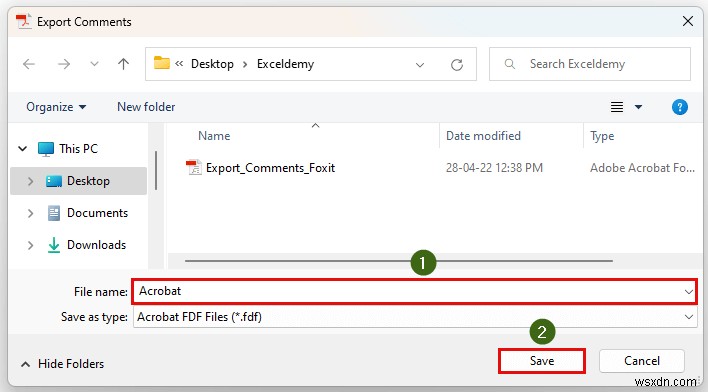Sort files by Name column
The height and width of the screenshot is (392, 708).
pos(214,136)
